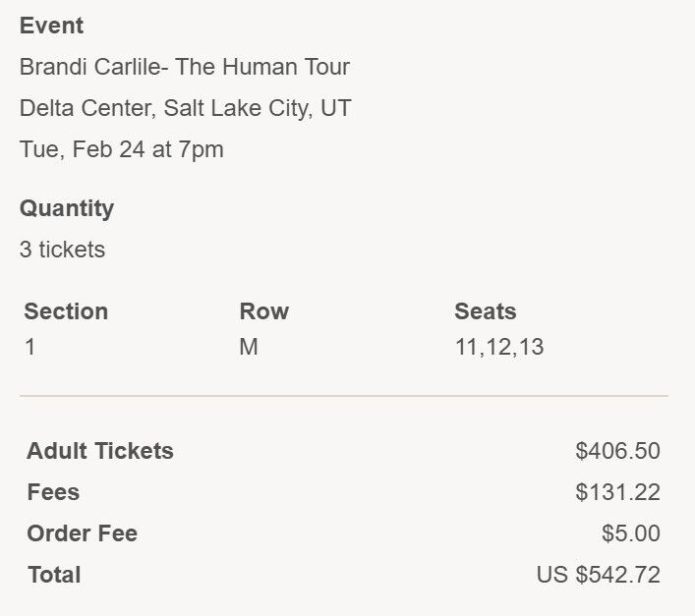695x616 pixels.
Task: Select the Brandi Carlile Human Tour title
Action: point(184,67)
